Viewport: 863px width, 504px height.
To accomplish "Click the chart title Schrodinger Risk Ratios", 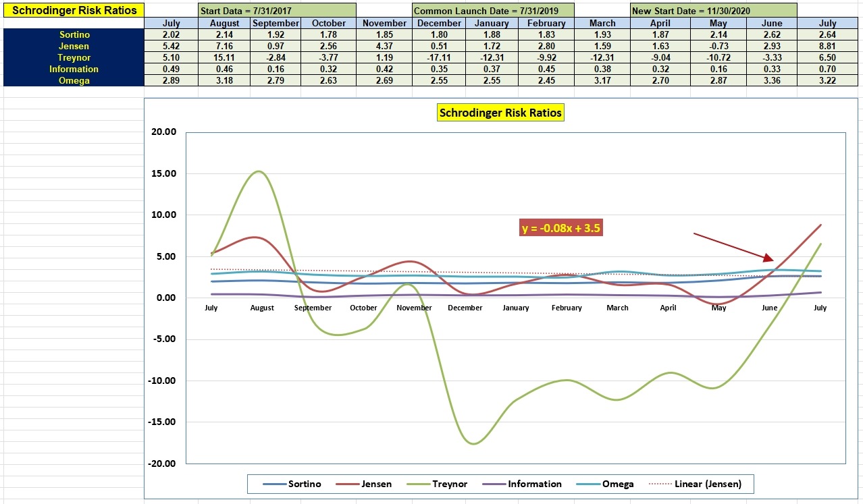I will tap(500, 113).
